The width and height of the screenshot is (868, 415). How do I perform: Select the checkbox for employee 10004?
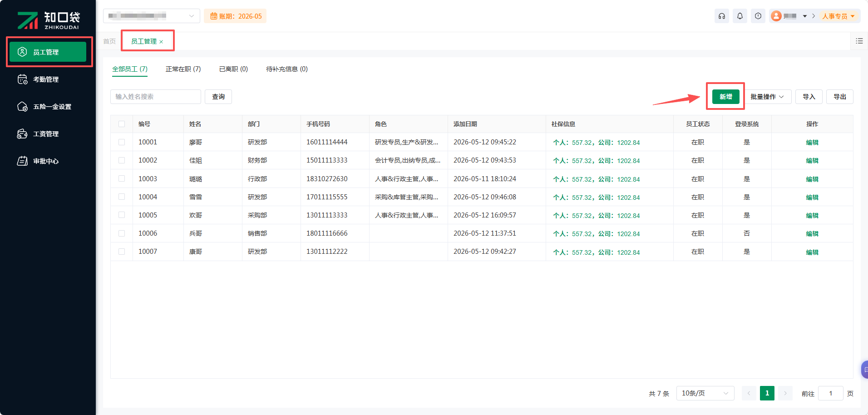pos(122,197)
